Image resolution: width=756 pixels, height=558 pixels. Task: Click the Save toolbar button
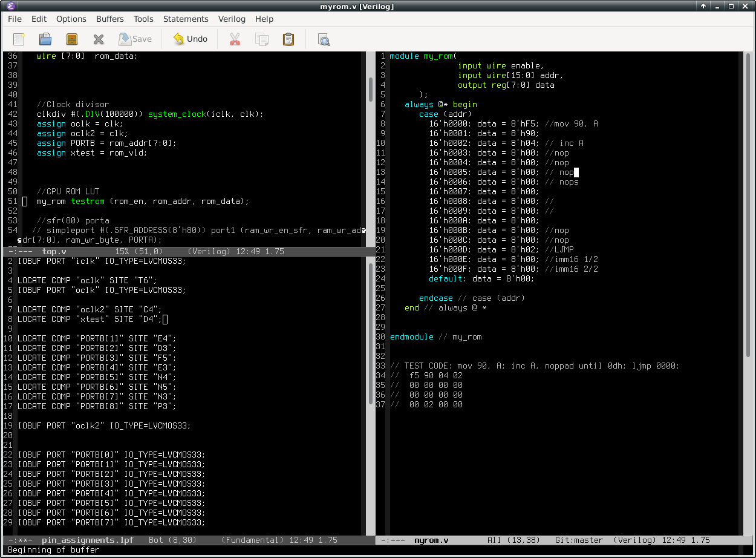[135, 39]
